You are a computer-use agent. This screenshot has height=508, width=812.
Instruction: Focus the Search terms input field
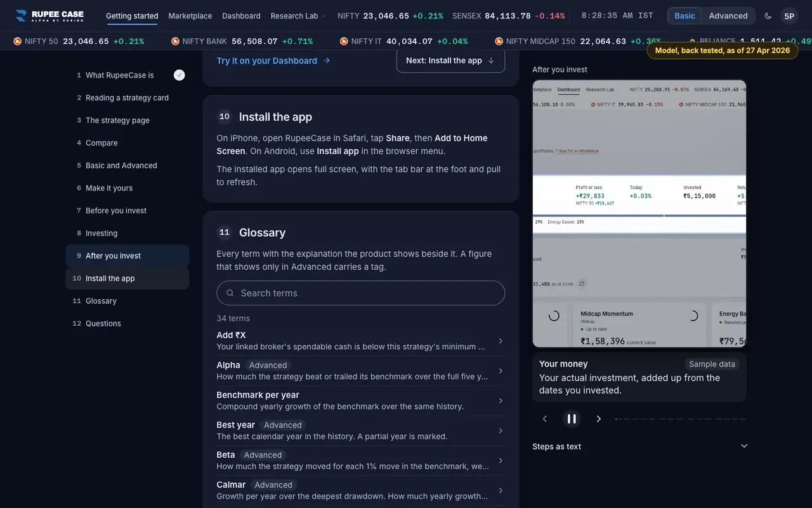click(x=361, y=293)
